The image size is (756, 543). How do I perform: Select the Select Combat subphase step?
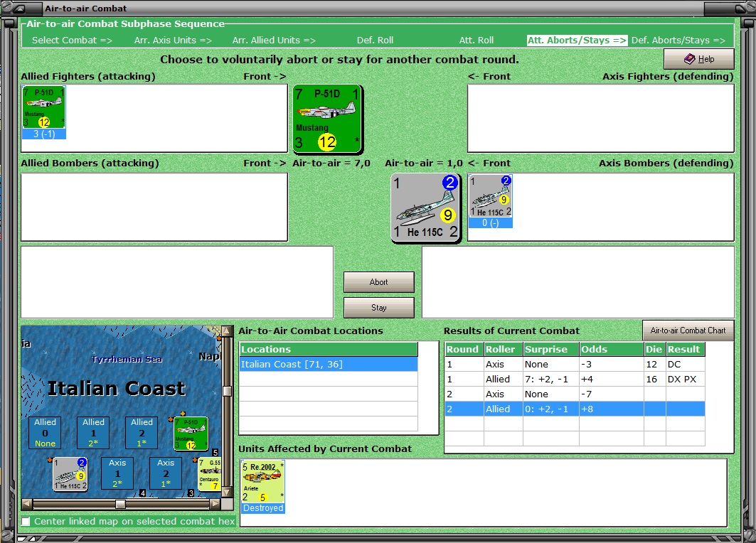point(72,41)
